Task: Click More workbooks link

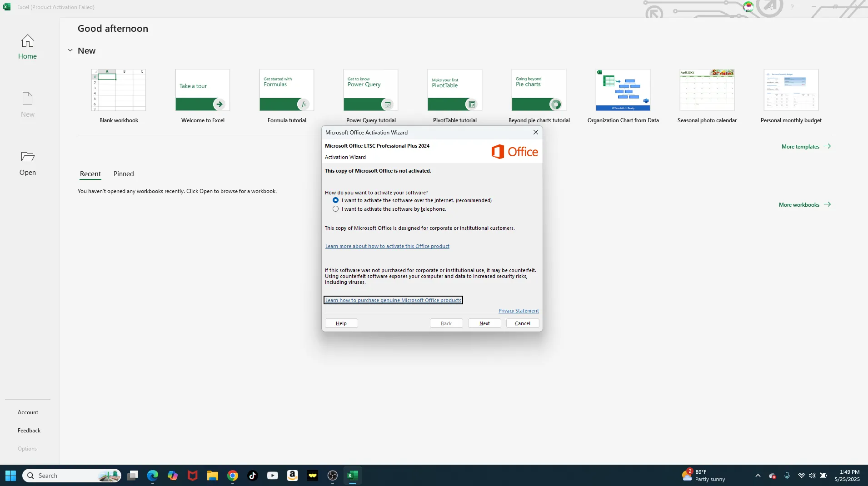Action: [x=805, y=204]
